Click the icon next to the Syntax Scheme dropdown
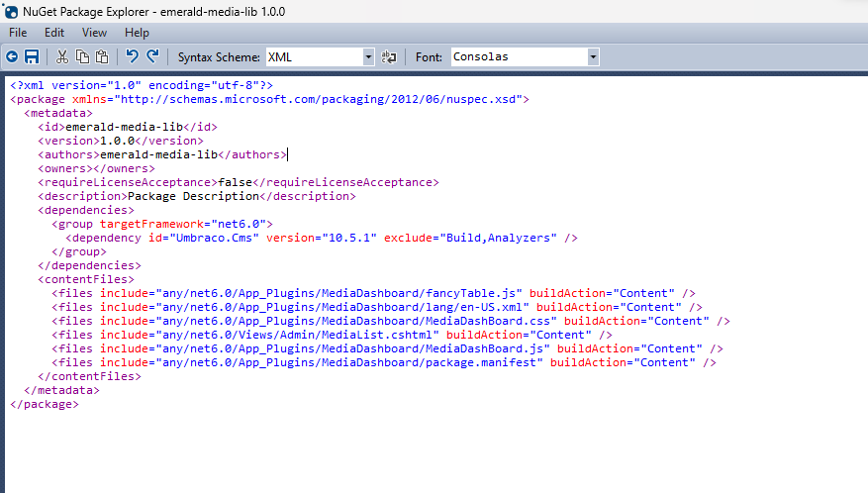Image resolution: width=868 pixels, height=493 pixels. point(389,56)
